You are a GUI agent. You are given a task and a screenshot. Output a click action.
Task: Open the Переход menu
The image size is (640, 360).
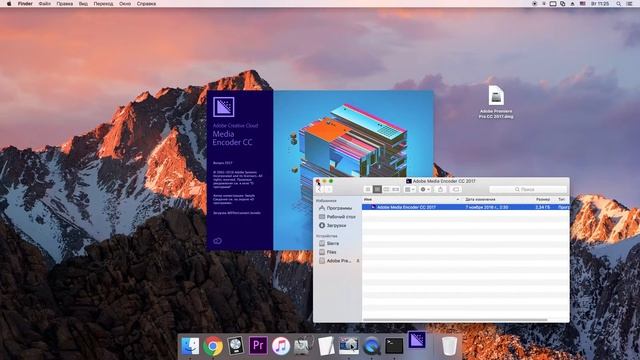pos(103,4)
